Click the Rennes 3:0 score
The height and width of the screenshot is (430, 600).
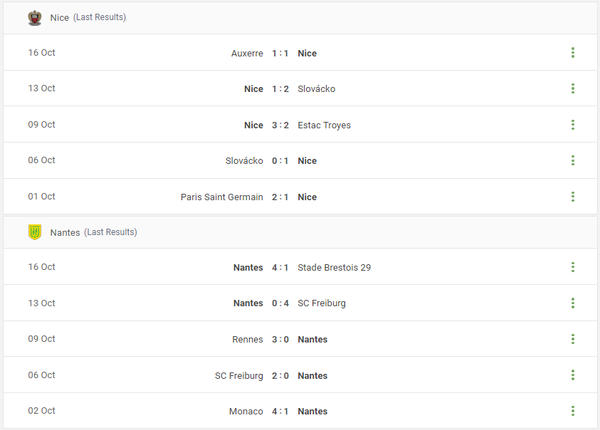click(x=280, y=340)
